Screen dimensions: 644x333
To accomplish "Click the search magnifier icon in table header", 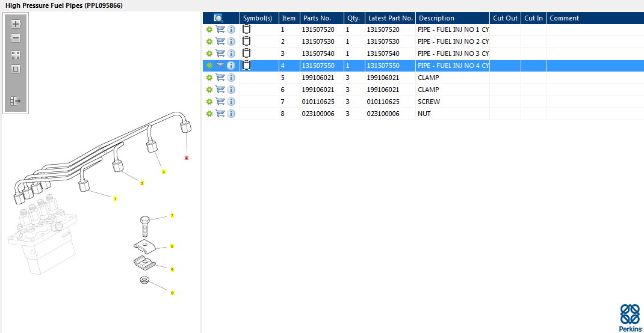I will (x=218, y=18).
